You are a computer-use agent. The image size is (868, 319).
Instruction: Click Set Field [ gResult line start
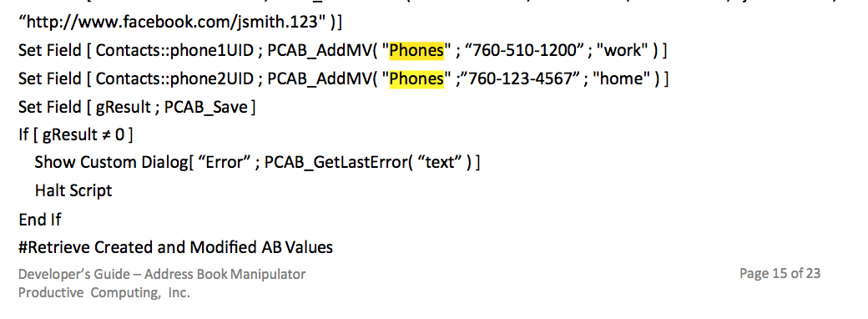(84, 107)
